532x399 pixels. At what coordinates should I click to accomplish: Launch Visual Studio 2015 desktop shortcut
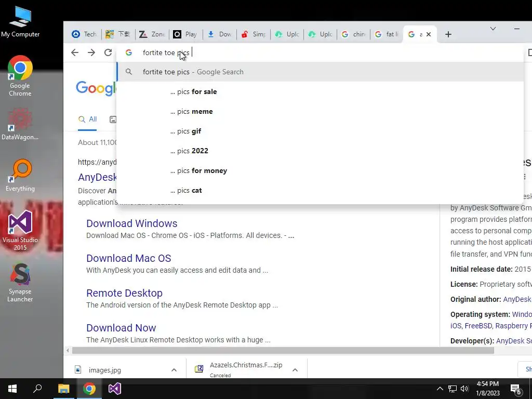pyautogui.click(x=20, y=230)
